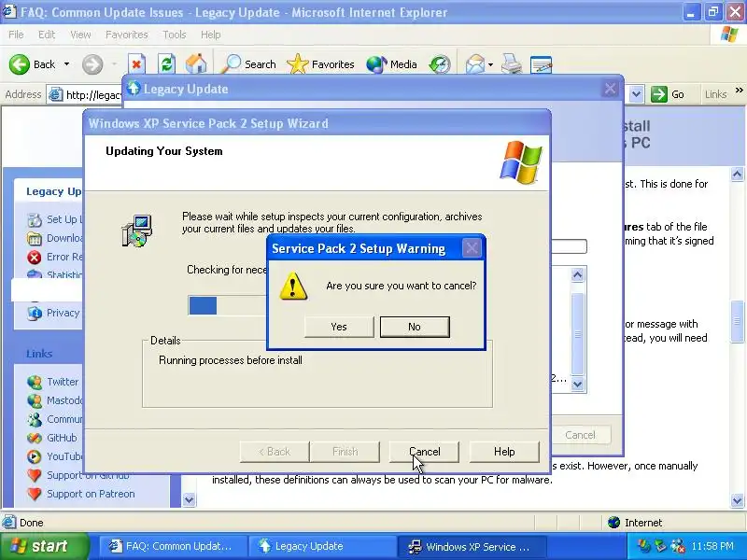Viewport: 747px width, 560px height.
Task: Click the web page scrollbar up arrow
Action: (x=737, y=175)
